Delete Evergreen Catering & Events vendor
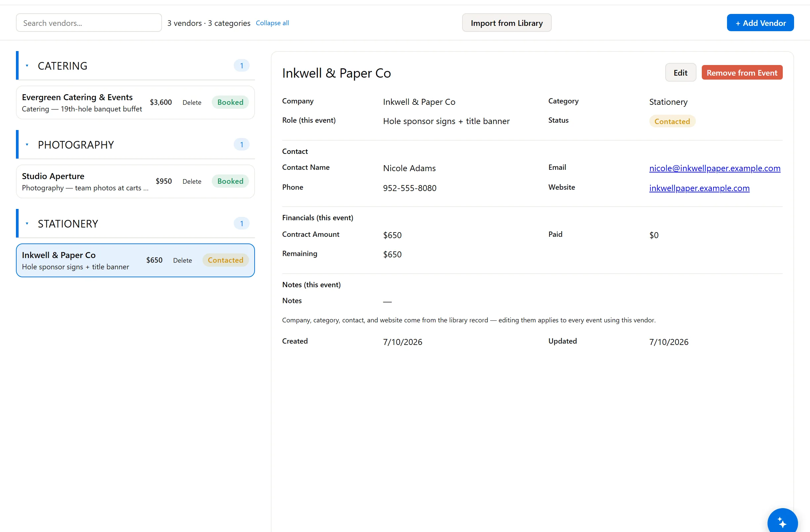This screenshot has height=532, width=810. pos(192,102)
